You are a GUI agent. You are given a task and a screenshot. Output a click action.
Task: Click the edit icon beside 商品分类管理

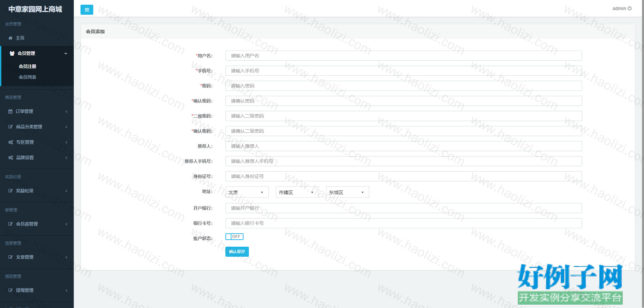click(x=10, y=127)
